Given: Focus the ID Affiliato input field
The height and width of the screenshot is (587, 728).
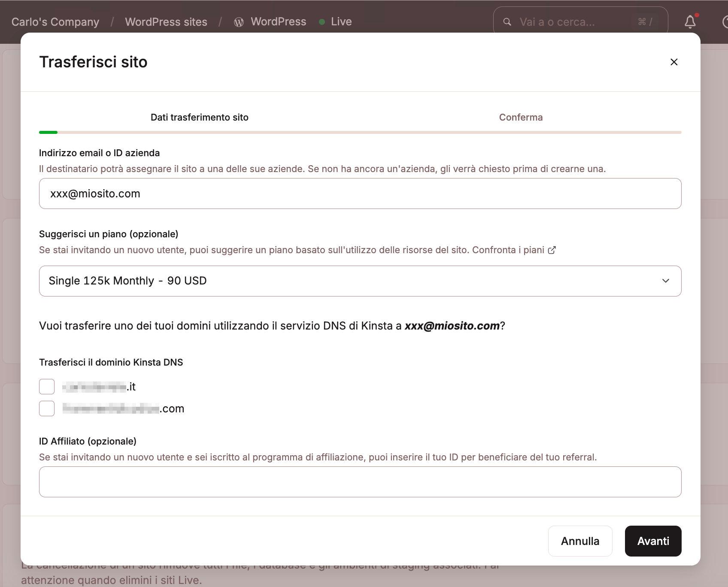Looking at the screenshot, I should click(x=360, y=482).
